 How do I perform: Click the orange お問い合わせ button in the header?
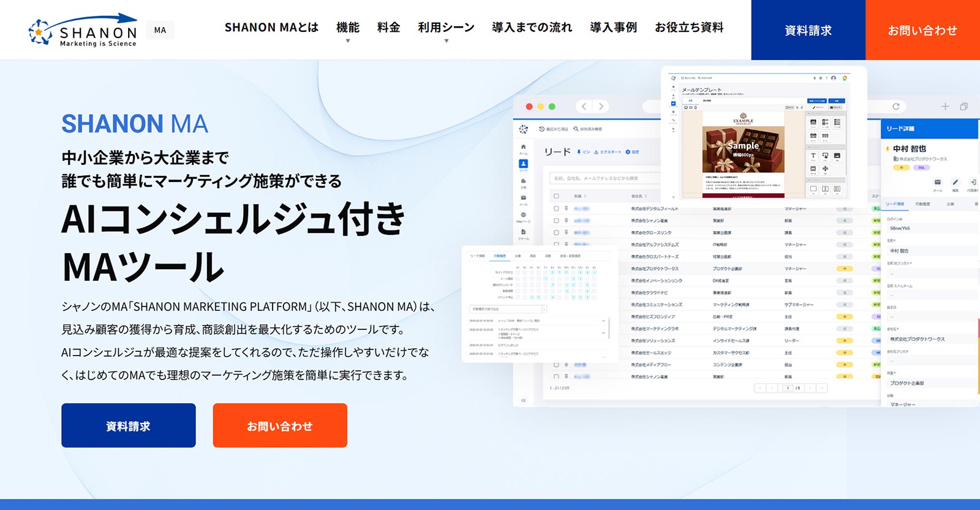coord(922,30)
